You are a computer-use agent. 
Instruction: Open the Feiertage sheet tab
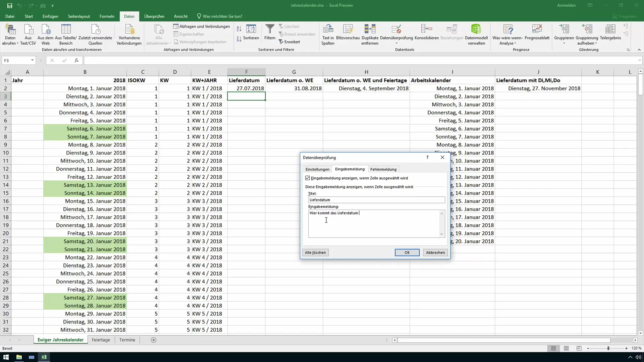pos(101,340)
